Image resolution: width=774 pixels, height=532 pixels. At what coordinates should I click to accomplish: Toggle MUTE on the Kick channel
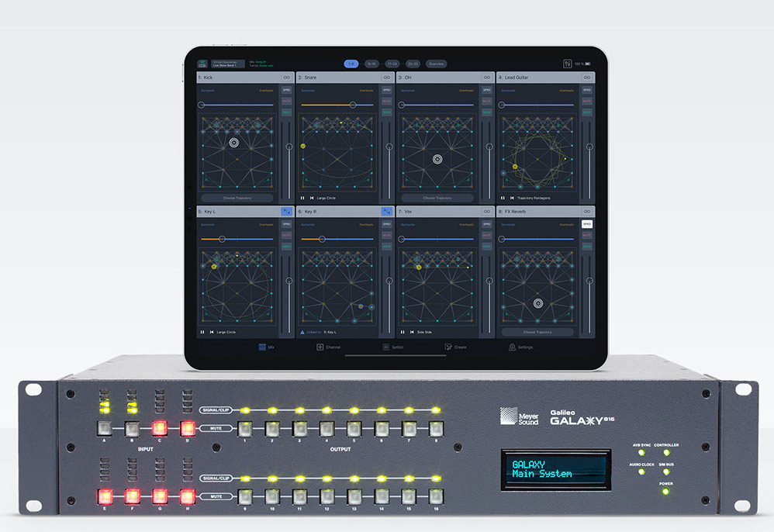point(286,102)
